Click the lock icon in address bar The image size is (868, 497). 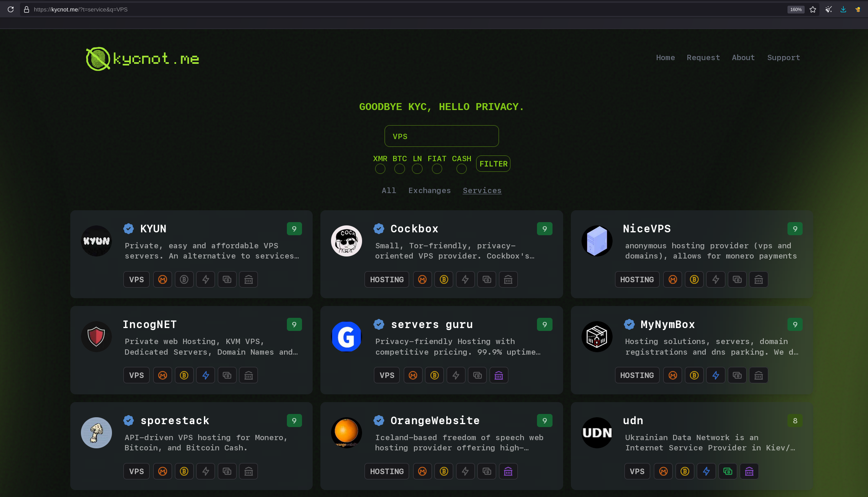point(27,9)
